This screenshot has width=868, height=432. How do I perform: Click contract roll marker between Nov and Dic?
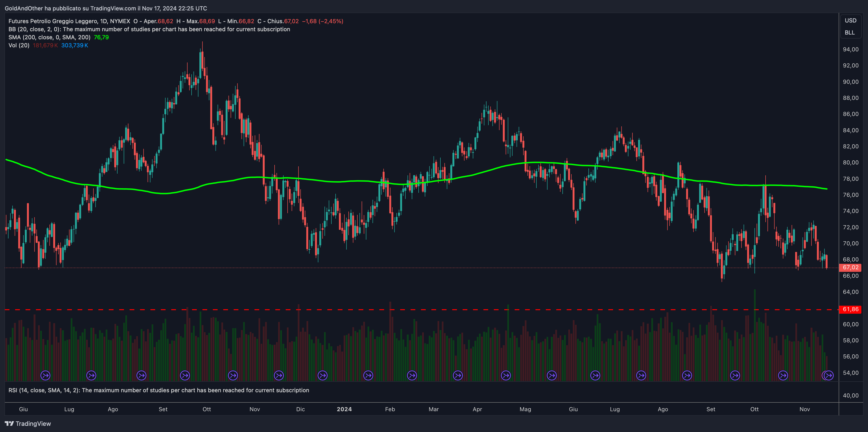[279, 375]
